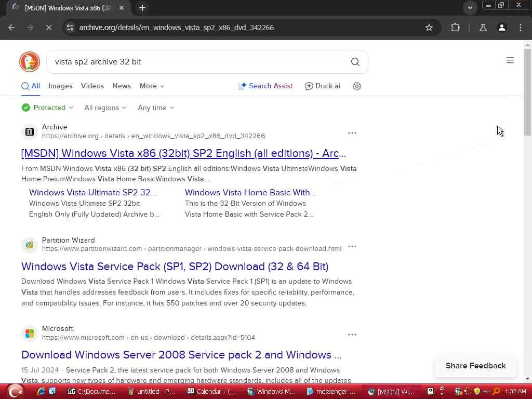Screen dimensions: 532x399
Task: Switch to the News tab
Action: click(x=122, y=86)
